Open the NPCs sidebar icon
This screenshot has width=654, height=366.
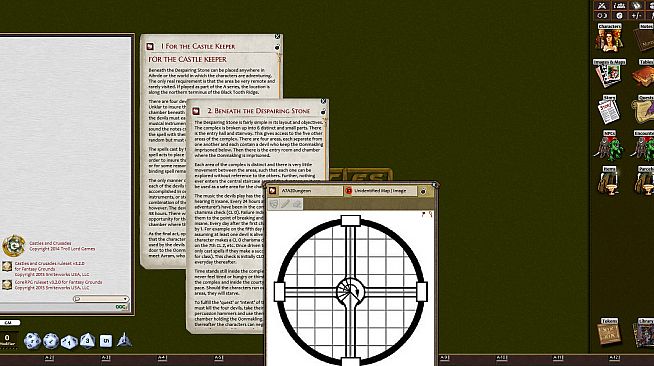pos(609,145)
